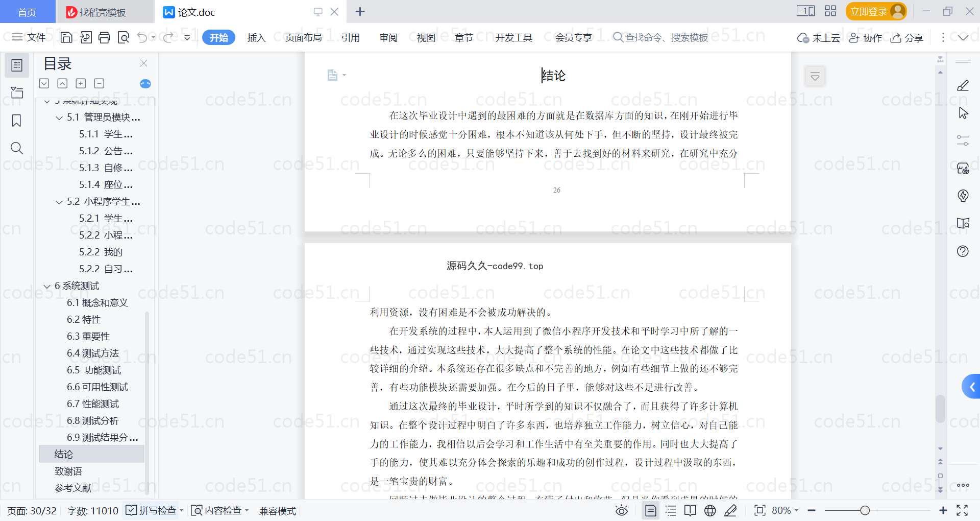The image size is (980, 521).
Task: Click the smart TOC blue robot icon
Action: pos(145,84)
